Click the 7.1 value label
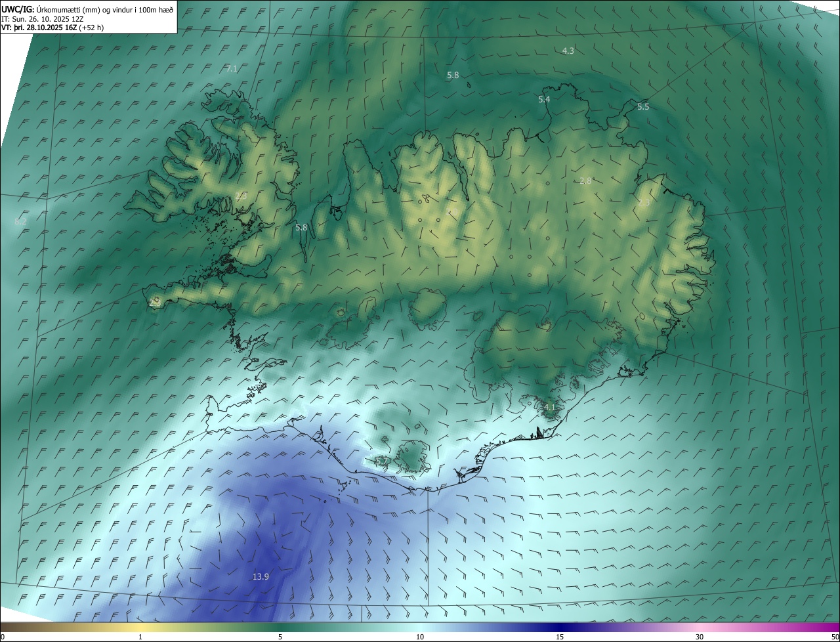Screen dimensions: 840x642 tap(232, 68)
